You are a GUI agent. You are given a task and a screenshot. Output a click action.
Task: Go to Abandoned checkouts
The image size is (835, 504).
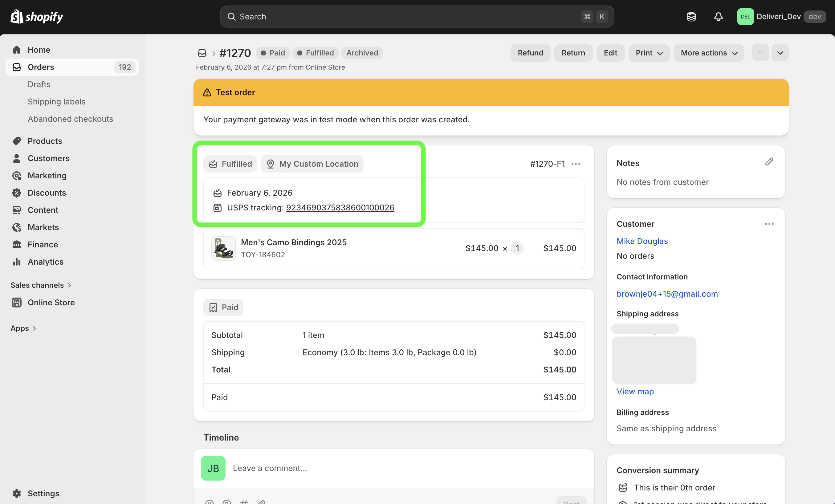(70, 119)
